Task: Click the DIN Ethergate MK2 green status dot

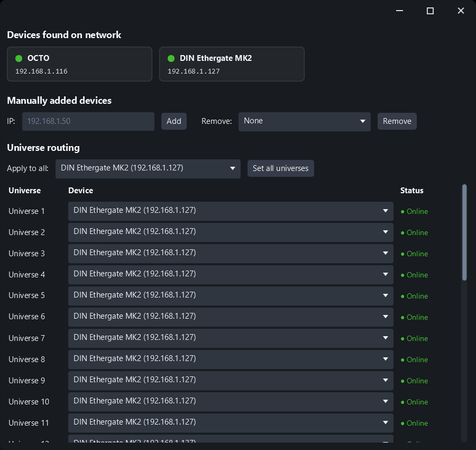Action: click(x=171, y=58)
